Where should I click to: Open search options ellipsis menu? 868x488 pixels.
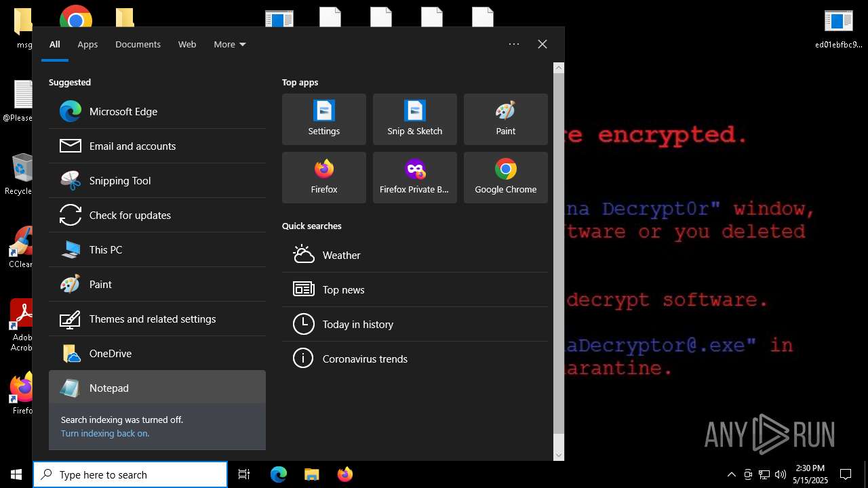tap(514, 44)
